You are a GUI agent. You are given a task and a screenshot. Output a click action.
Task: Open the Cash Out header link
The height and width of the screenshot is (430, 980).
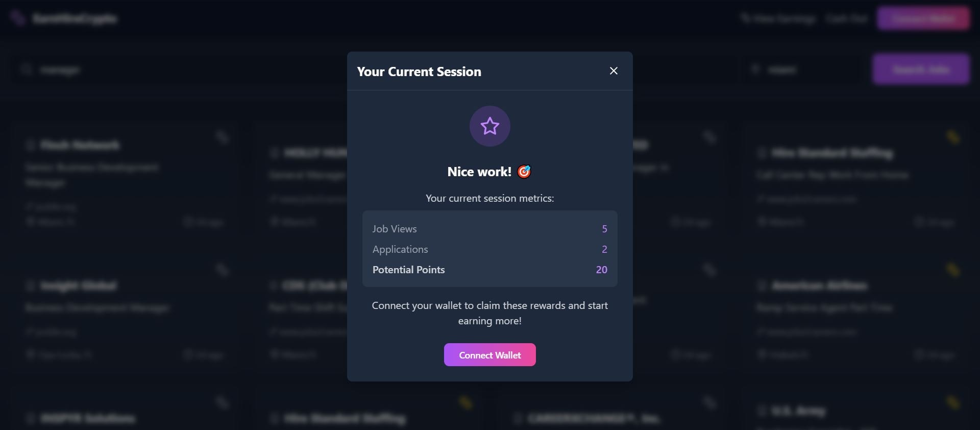pos(847,19)
